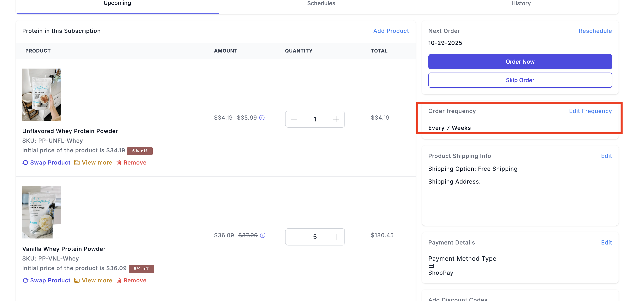Open Vanilla Whey Protein Powder product image
The height and width of the screenshot is (301, 644).
tap(42, 212)
